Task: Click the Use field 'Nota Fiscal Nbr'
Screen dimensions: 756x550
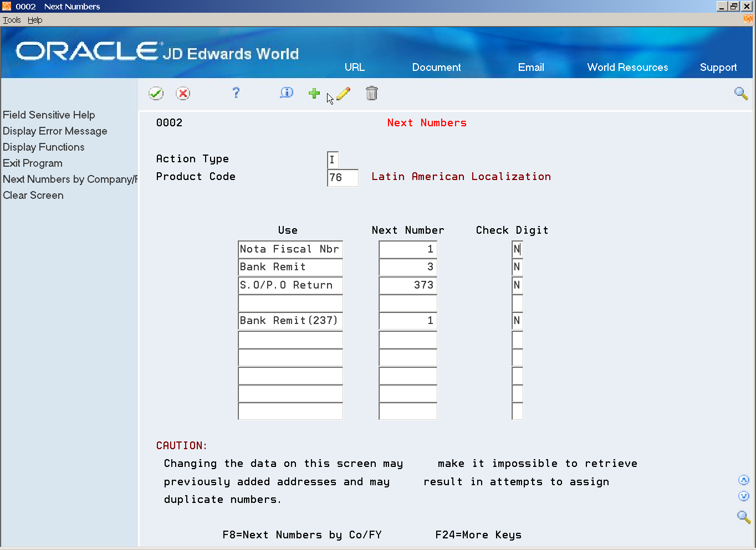Action: coord(290,249)
